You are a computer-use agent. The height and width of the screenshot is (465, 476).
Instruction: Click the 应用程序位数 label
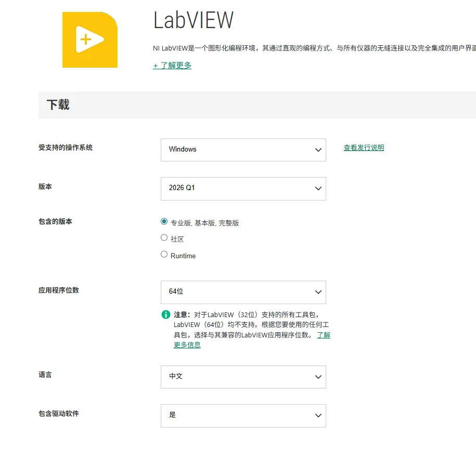tap(59, 290)
